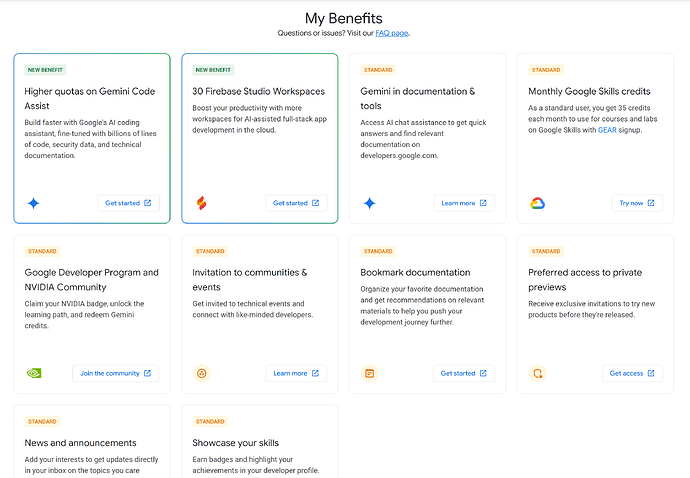Click the 'Showcase your skills' title
The height and width of the screenshot is (478, 690).
[235, 443]
